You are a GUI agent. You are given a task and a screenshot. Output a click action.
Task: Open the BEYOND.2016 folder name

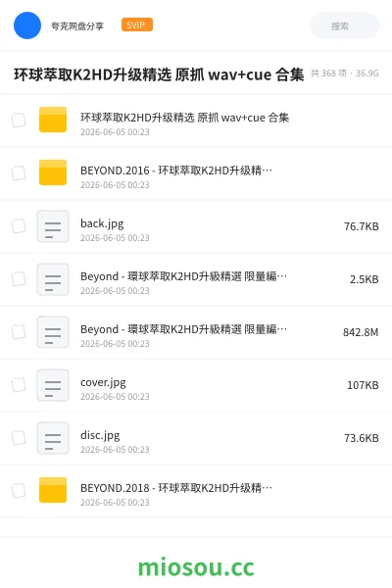point(176,171)
